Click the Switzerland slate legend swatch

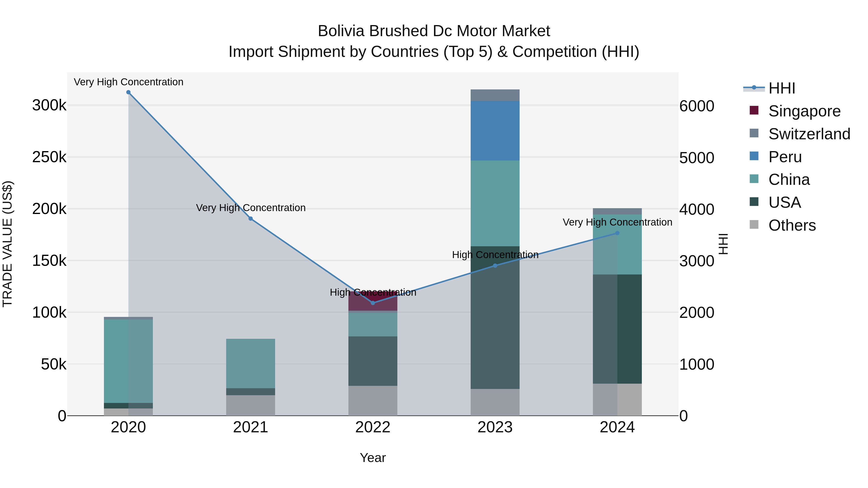point(754,133)
